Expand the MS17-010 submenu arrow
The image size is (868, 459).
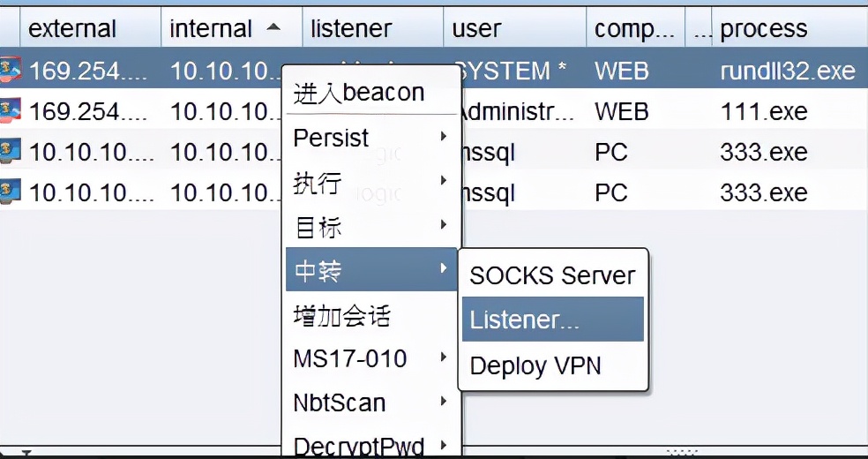(444, 358)
